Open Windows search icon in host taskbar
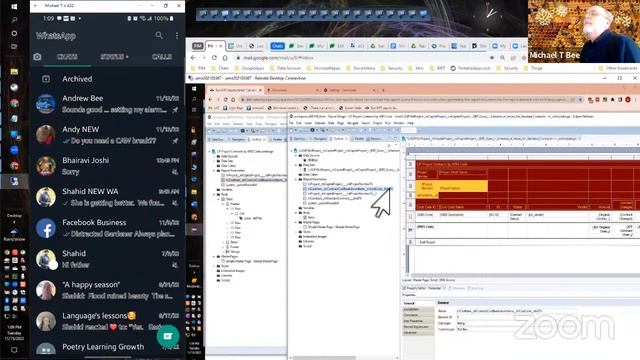The width and height of the screenshot is (640, 360). click(x=14, y=20)
